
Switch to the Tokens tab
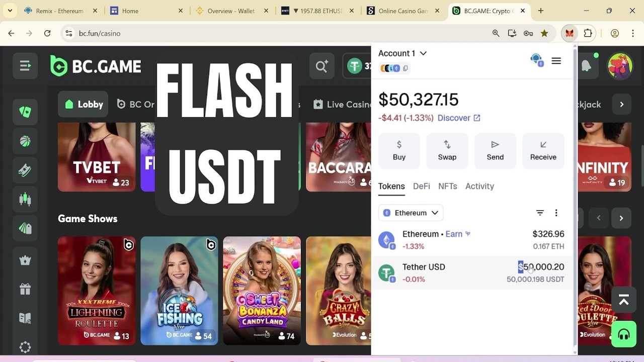(x=391, y=186)
